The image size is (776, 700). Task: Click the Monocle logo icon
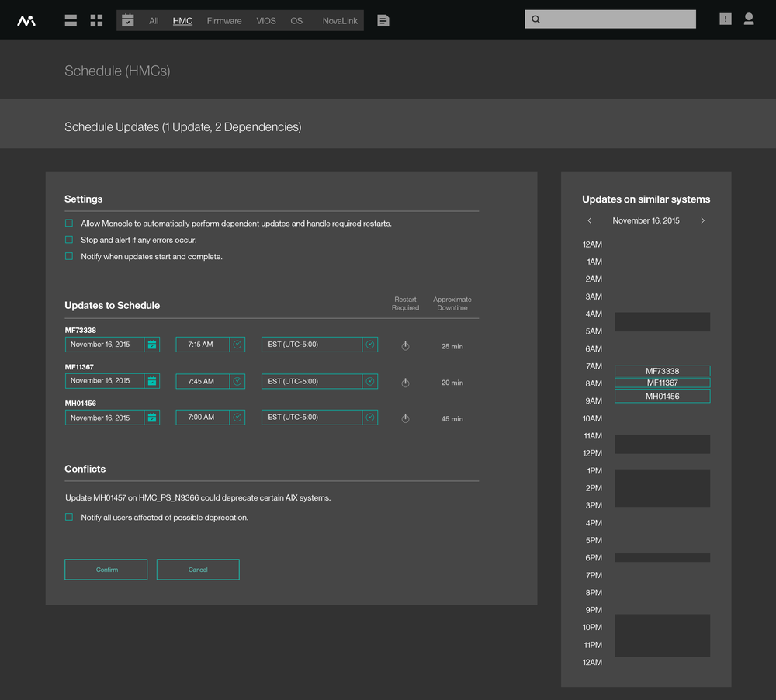(x=26, y=21)
